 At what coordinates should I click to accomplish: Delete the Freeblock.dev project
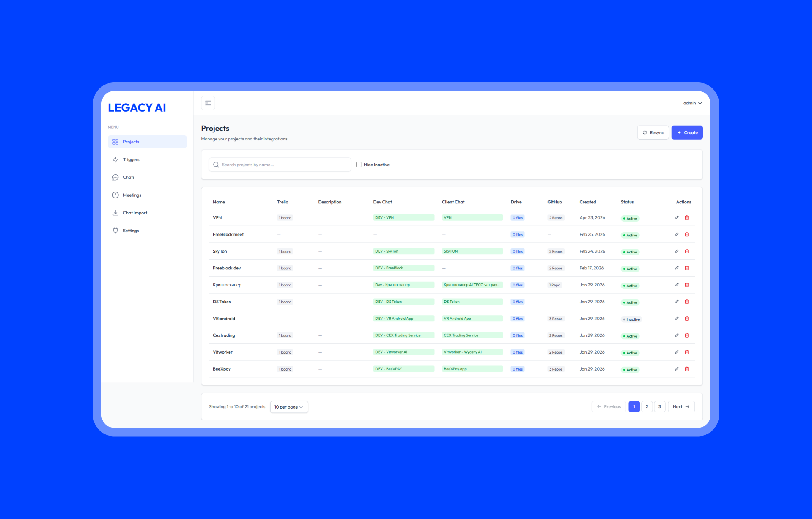pyautogui.click(x=687, y=268)
